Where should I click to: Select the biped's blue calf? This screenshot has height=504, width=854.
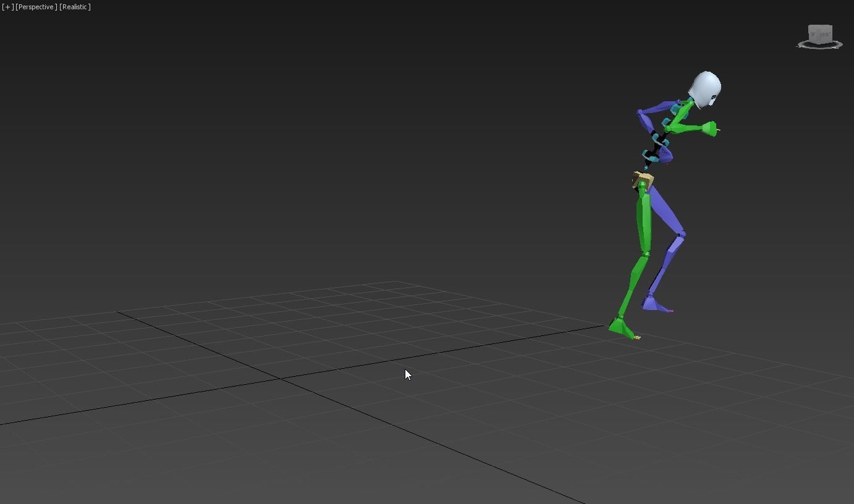[x=667, y=264]
